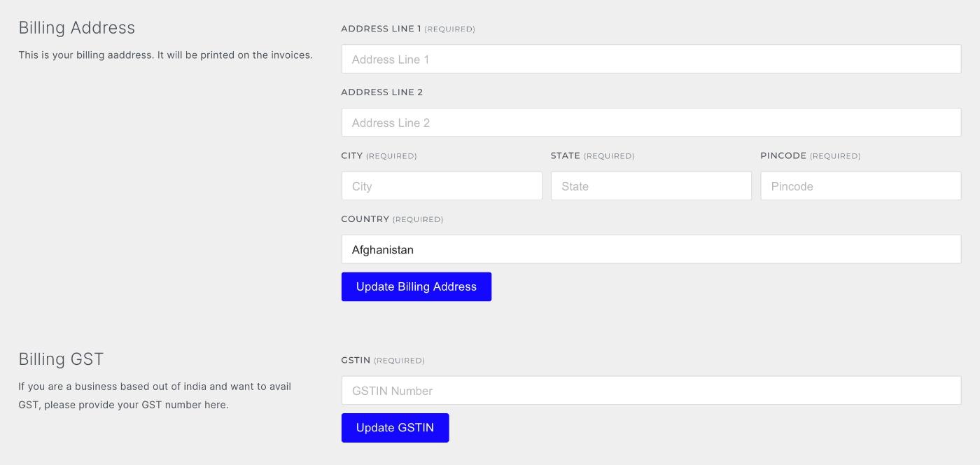Click into the State field
980x465 pixels.
pyautogui.click(x=651, y=186)
